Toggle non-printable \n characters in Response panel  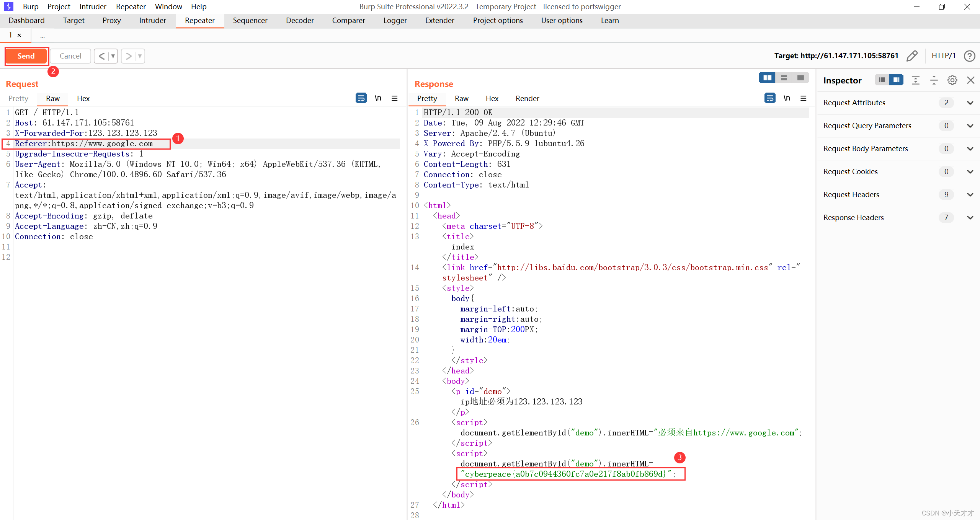pyautogui.click(x=787, y=98)
